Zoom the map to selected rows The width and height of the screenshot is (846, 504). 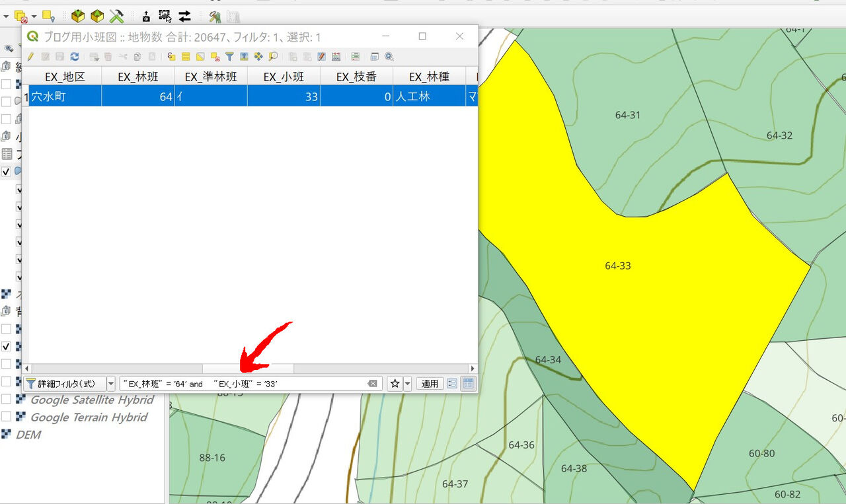click(x=273, y=57)
